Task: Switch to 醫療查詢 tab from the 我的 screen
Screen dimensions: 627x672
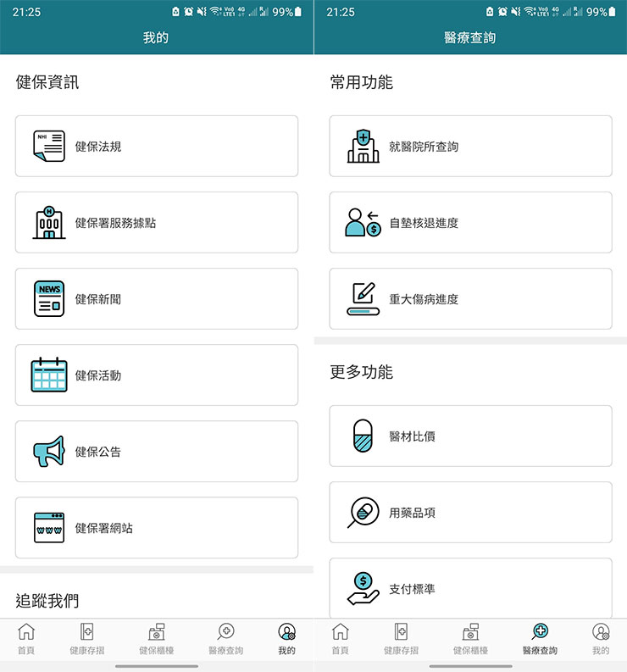Action: [225, 639]
